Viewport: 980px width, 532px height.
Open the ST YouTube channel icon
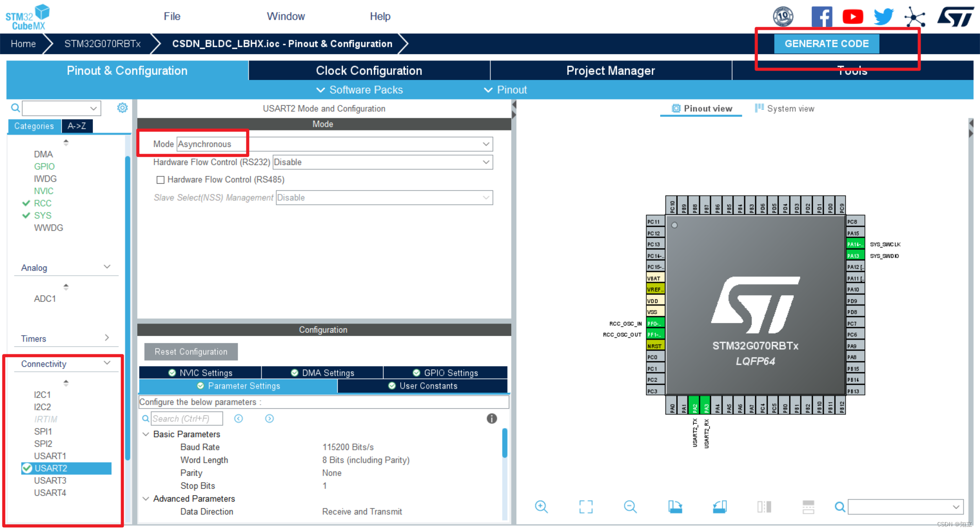click(x=853, y=17)
